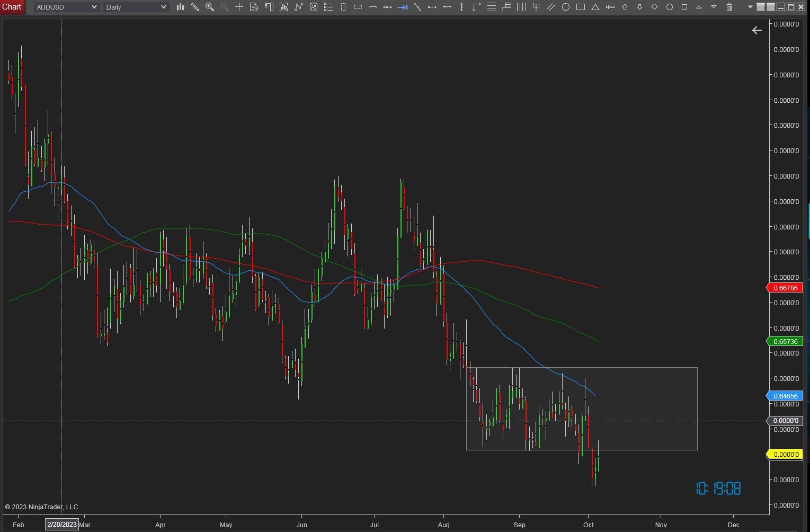
Task: Click the Chart tab label
Action: [12, 7]
